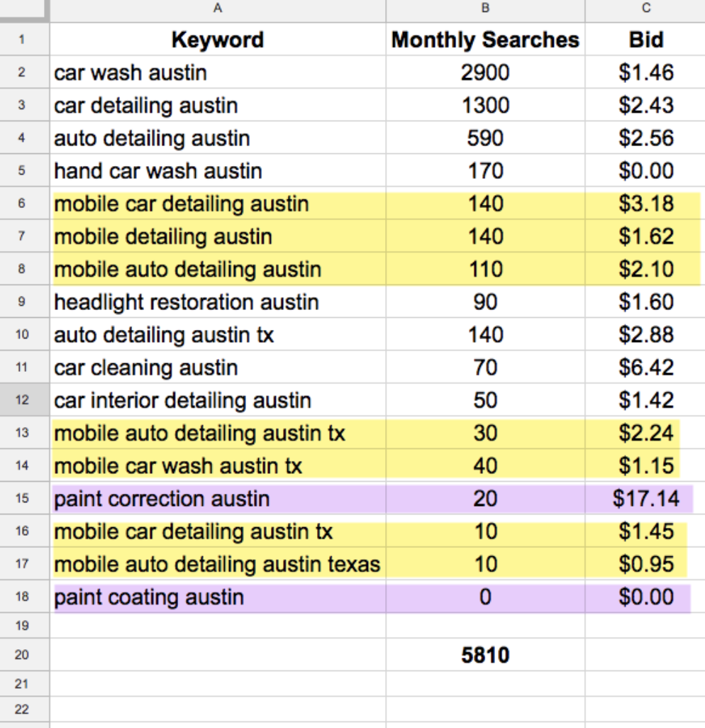This screenshot has width=705, height=728.
Task: Select the 'paint correction austin' cell
Action: (217, 500)
